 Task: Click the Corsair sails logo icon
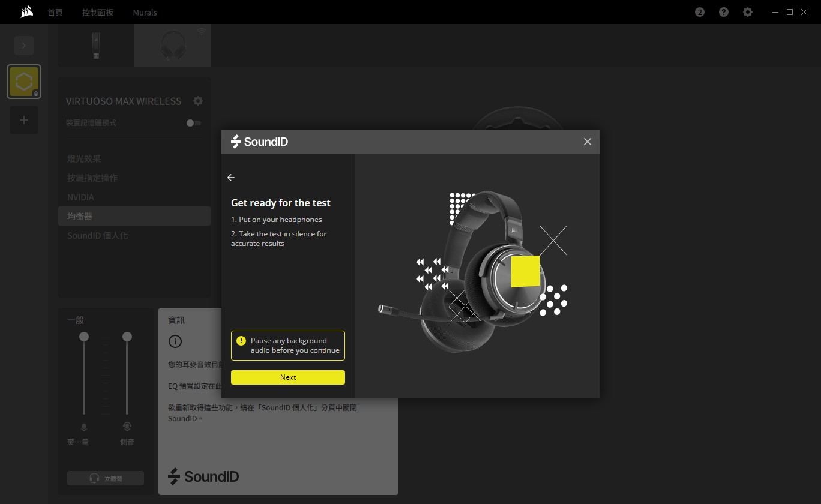(26, 12)
